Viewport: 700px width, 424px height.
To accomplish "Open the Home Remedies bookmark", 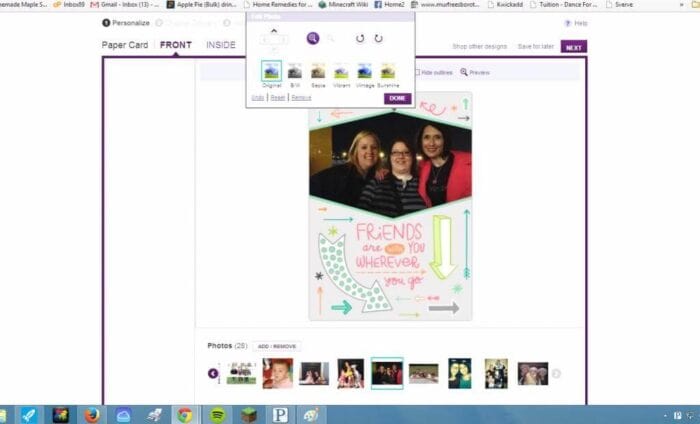I will pyautogui.click(x=278, y=4).
